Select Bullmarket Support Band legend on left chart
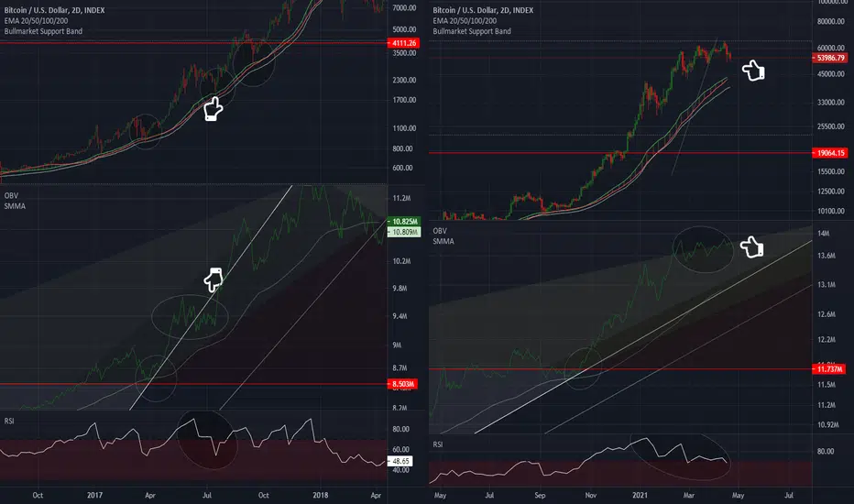The image size is (854, 504). pyautogui.click(x=44, y=31)
